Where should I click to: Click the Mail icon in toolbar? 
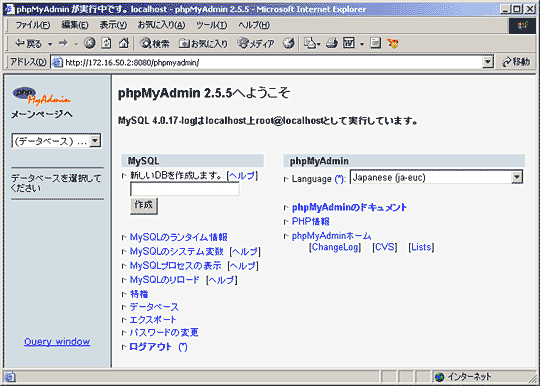pyautogui.click(x=310, y=43)
